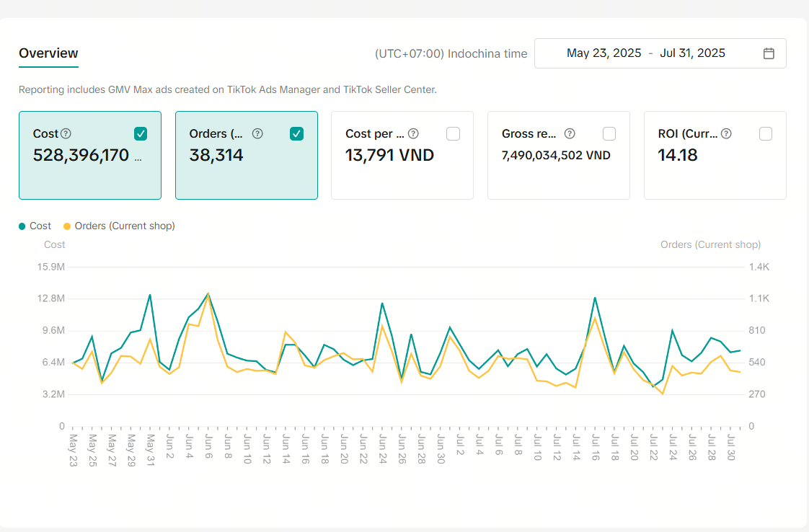The height and width of the screenshot is (532, 809).
Task: Open the date range picker
Action: coord(659,53)
